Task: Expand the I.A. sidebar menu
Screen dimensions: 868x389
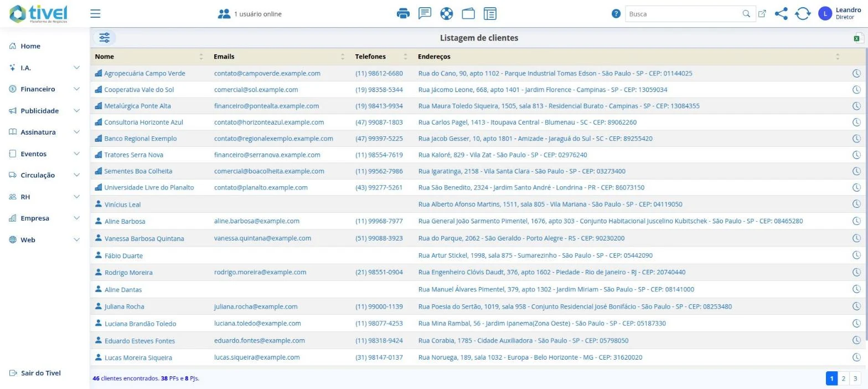Action: [45, 68]
